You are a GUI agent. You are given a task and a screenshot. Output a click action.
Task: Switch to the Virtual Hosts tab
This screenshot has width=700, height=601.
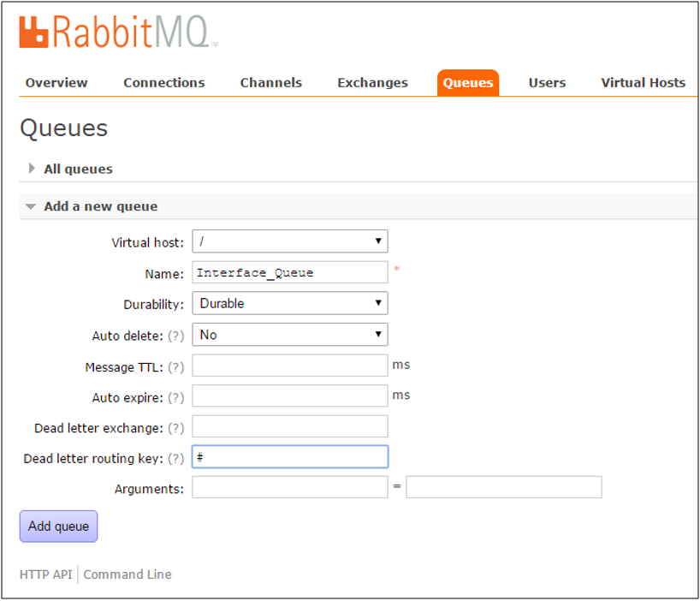tap(644, 82)
